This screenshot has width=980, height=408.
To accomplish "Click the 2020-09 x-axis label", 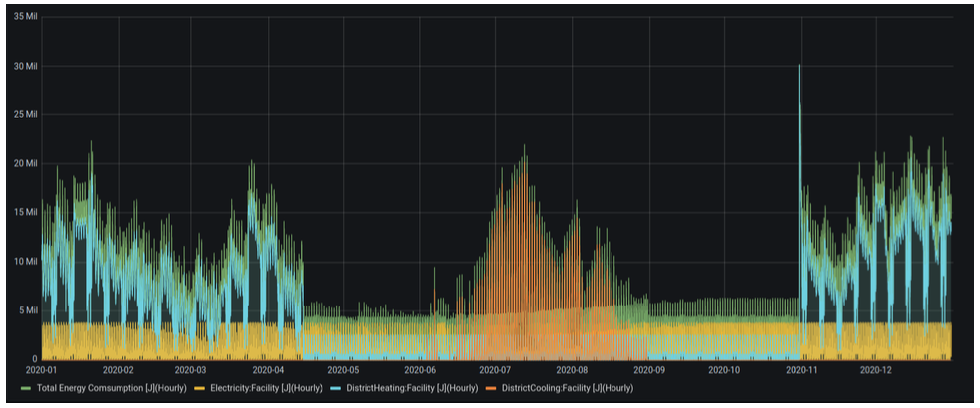I will point(650,370).
